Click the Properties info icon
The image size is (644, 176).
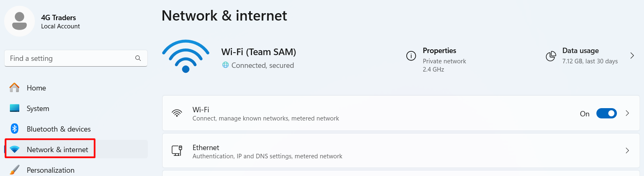pyautogui.click(x=411, y=56)
